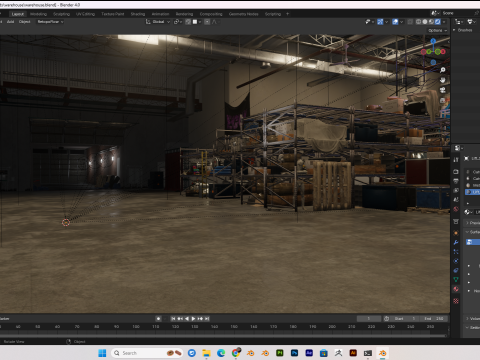Open the Object properties tab
This screenshot has width=480, height=360.
(456, 233)
